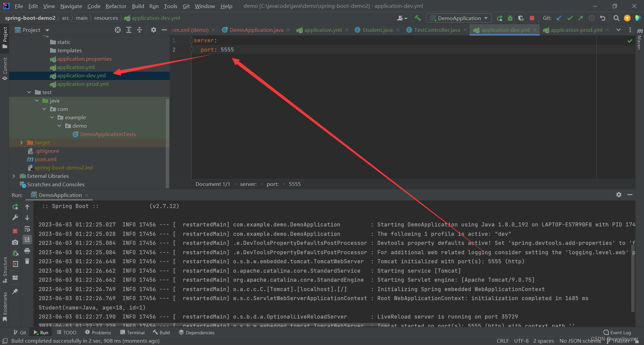The image size is (644, 345).
Task: Click the resources breadcrumb
Action: (x=106, y=18)
